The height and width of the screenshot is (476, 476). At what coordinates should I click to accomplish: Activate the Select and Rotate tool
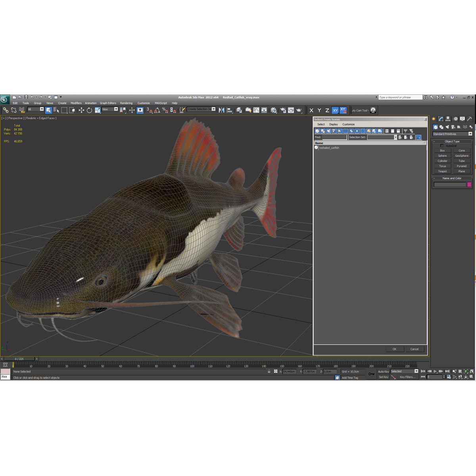[89, 110]
